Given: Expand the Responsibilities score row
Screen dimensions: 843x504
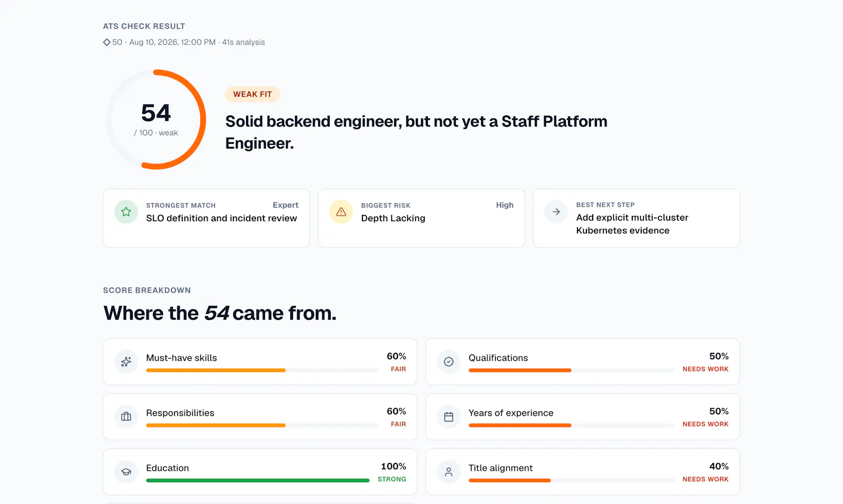Looking at the screenshot, I should tap(260, 417).
